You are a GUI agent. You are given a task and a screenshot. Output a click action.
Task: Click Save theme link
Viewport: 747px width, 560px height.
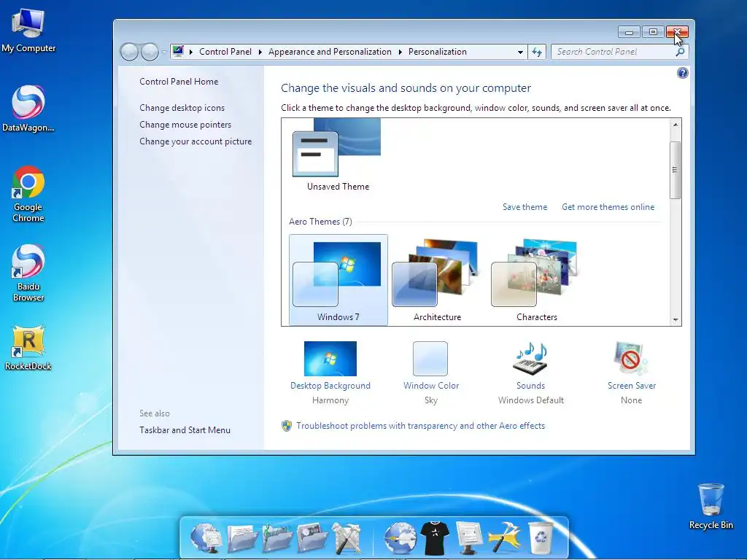525,207
